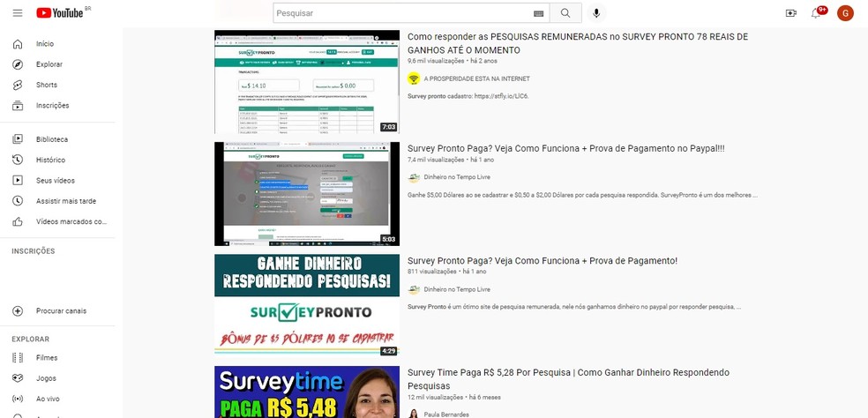Click the Explorar compass icon
This screenshot has height=418, width=868.
18,64
